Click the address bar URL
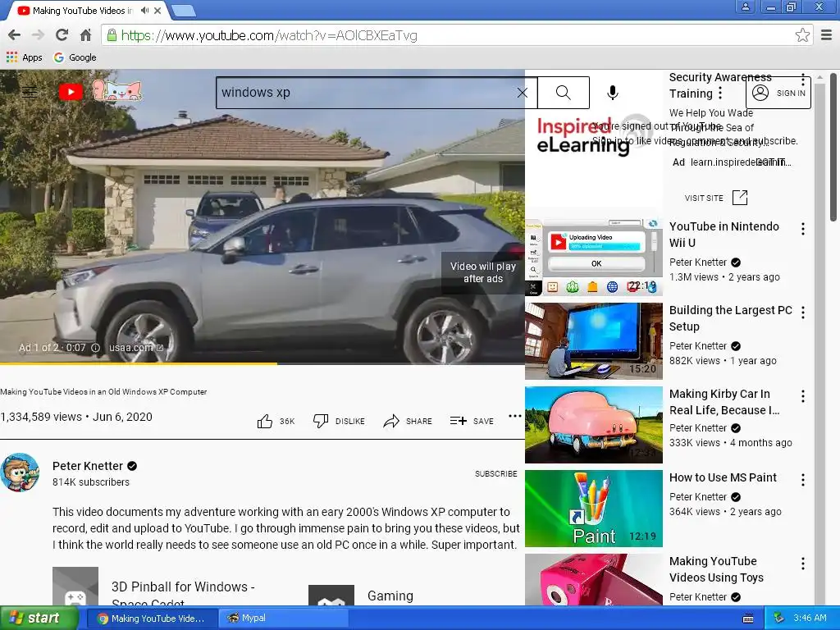 tap(269, 35)
